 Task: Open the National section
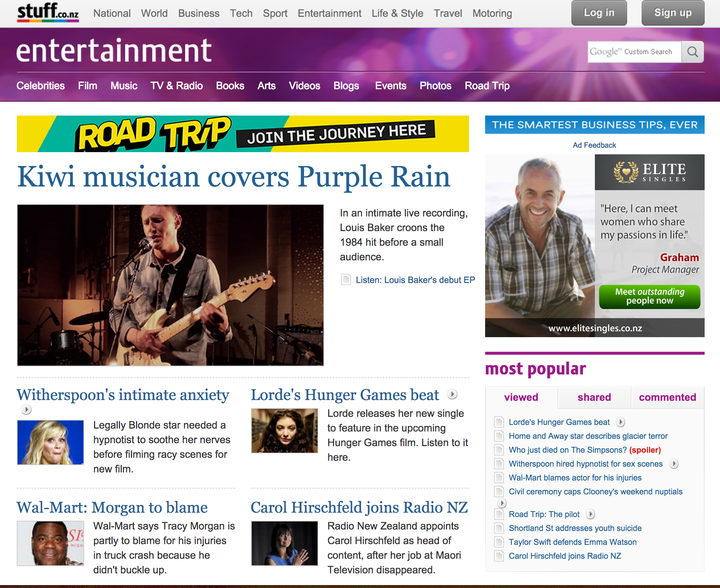(112, 13)
